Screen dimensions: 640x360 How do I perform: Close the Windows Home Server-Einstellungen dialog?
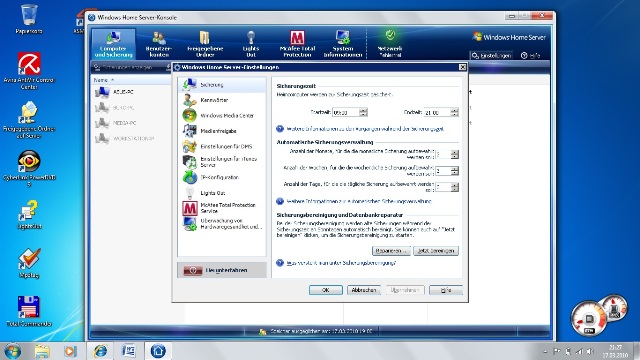tap(462, 67)
